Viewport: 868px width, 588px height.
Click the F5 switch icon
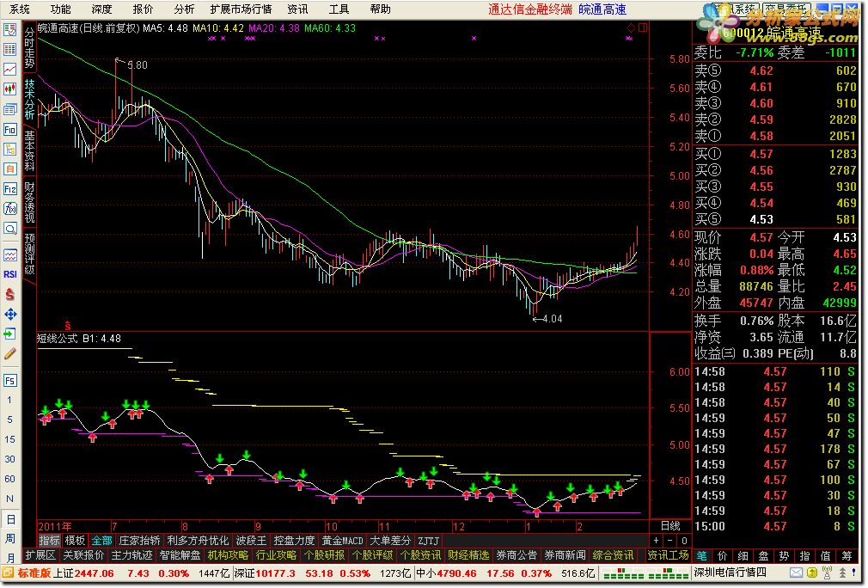tap(10, 380)
